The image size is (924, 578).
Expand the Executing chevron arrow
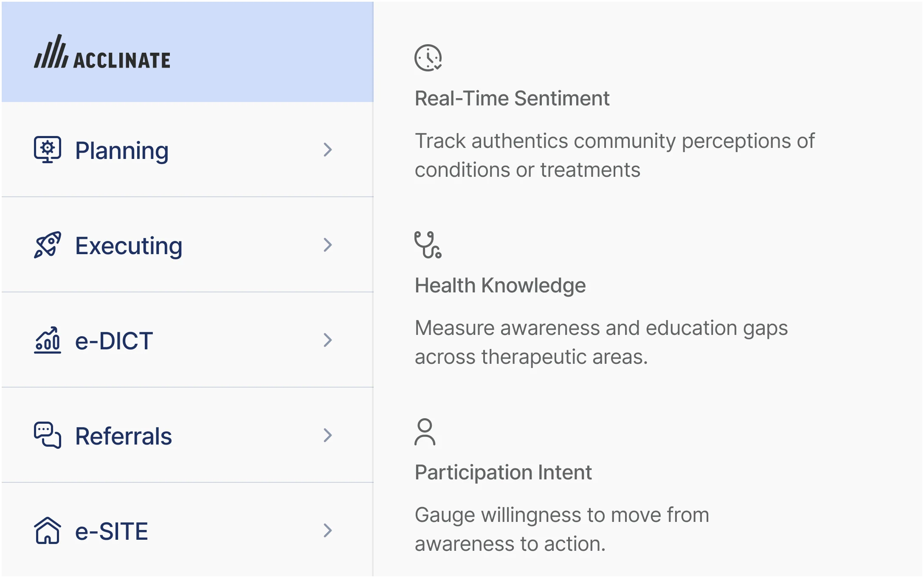[x=327, y=245]
